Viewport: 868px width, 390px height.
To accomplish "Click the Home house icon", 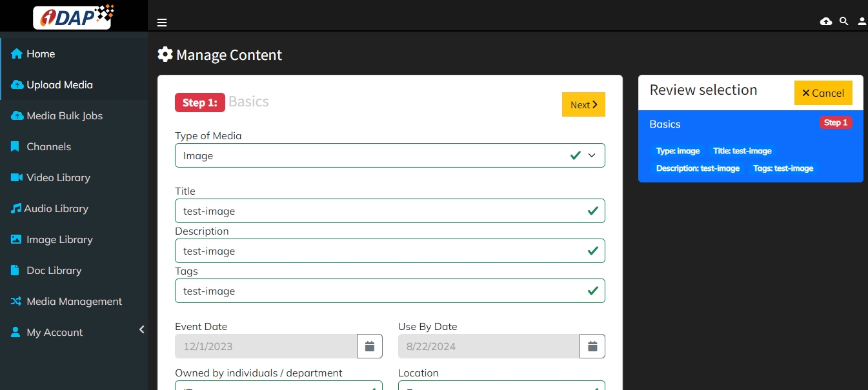I will coord(17,54).
